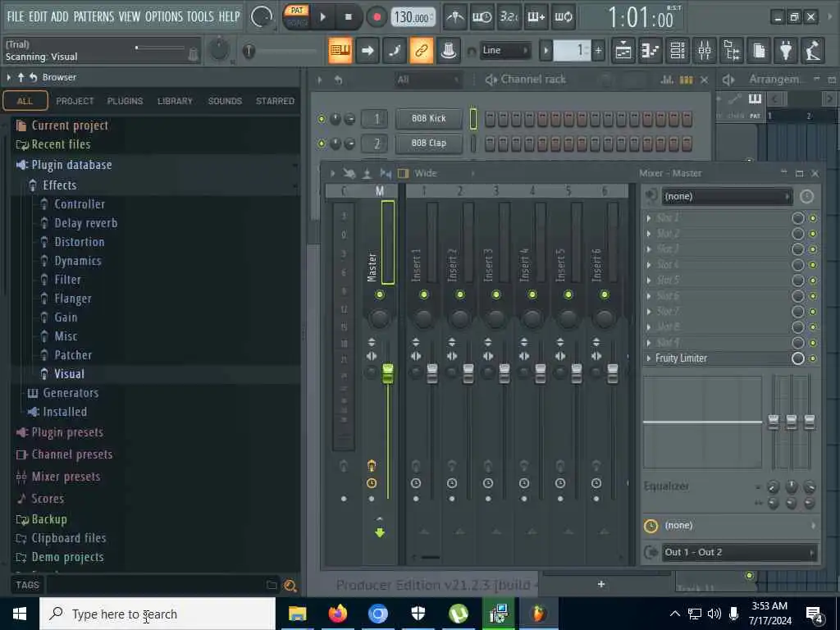Collapse the Plugin database folder
840x630 pixels.
coord(71,165)
